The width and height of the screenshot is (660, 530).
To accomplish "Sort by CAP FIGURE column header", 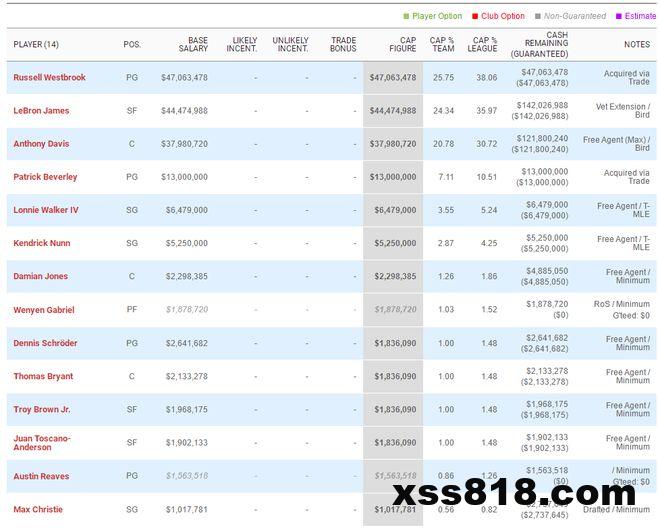I will coord(402,45).
